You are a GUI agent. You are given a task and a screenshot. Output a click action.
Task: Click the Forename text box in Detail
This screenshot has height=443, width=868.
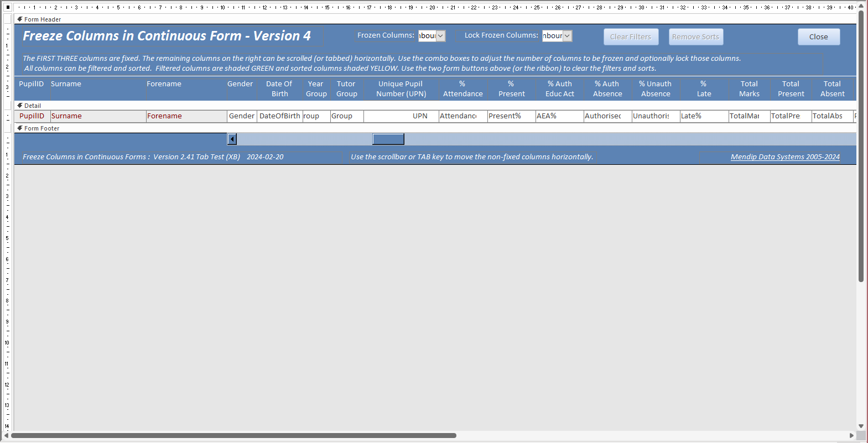pyautogui.click(x=186, y=116)
